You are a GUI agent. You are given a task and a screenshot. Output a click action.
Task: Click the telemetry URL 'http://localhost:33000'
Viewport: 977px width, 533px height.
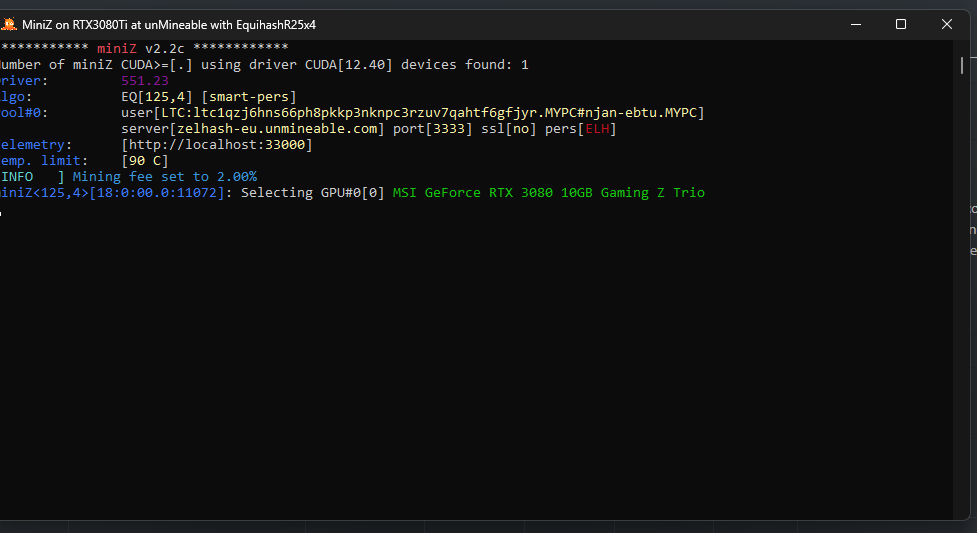click(217, 145)
